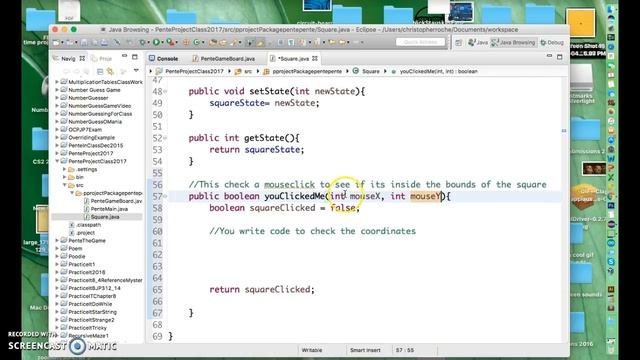
Task: Expand the Number Guess Game project
Action: pyautogui.click(x=57, y=90)
